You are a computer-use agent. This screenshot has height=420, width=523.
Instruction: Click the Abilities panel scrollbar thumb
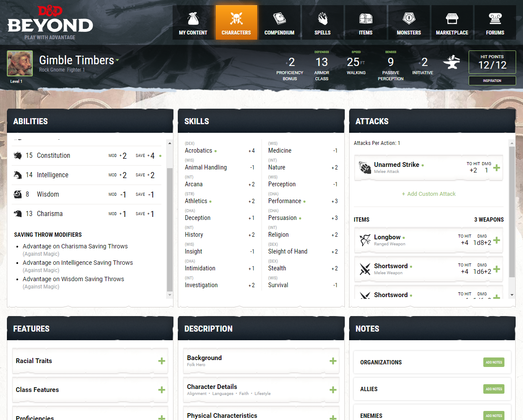[170, 229]
